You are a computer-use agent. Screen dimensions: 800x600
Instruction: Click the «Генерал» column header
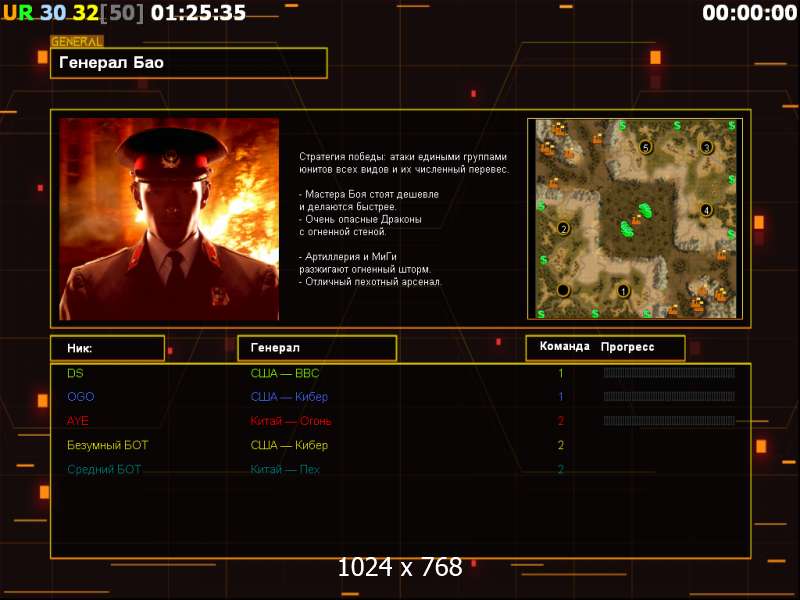click(317, 348)
